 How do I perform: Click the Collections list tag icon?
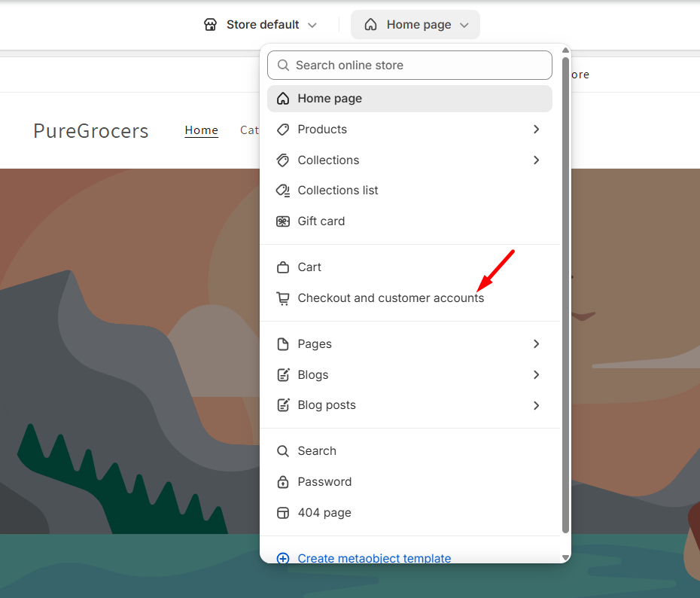[x=283, y=191]
